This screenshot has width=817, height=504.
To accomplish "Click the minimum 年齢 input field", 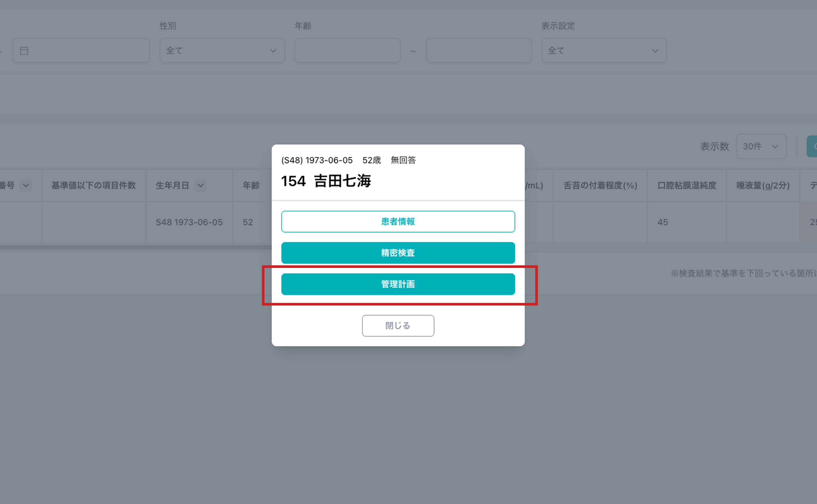I will (x=347, y=51).
